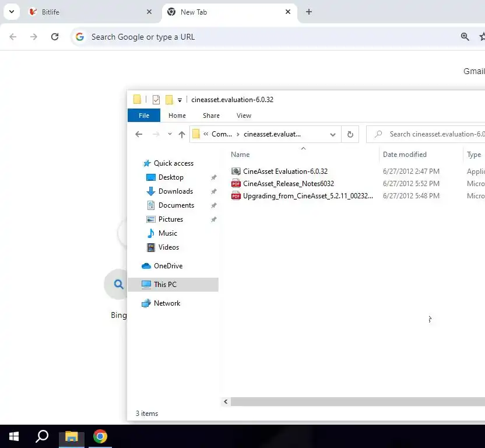Click the Search cineasset.evaluation field
The image size is (485, 448).
coord(426,134)
